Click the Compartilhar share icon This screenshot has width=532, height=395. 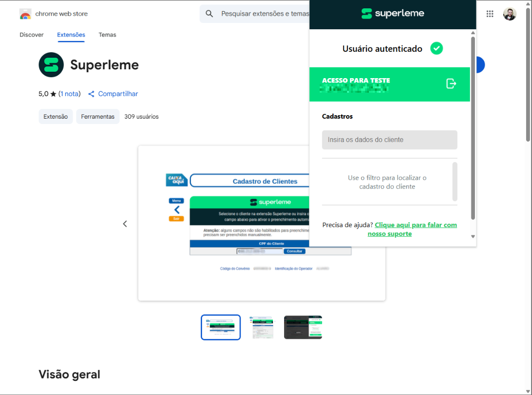pyautogui.click(x=91, y=94)
